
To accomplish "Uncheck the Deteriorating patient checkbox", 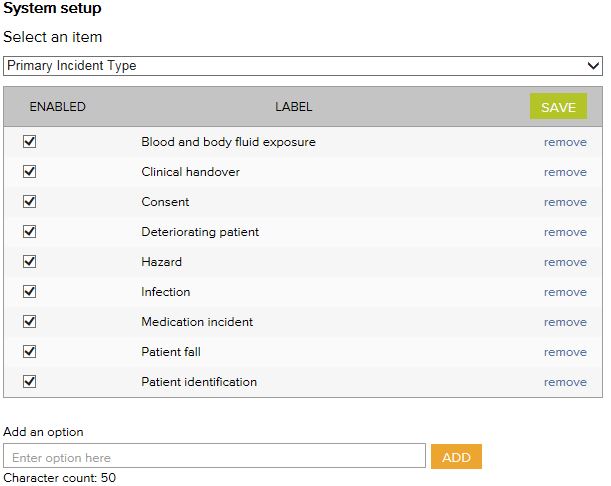I will (30, 232).
